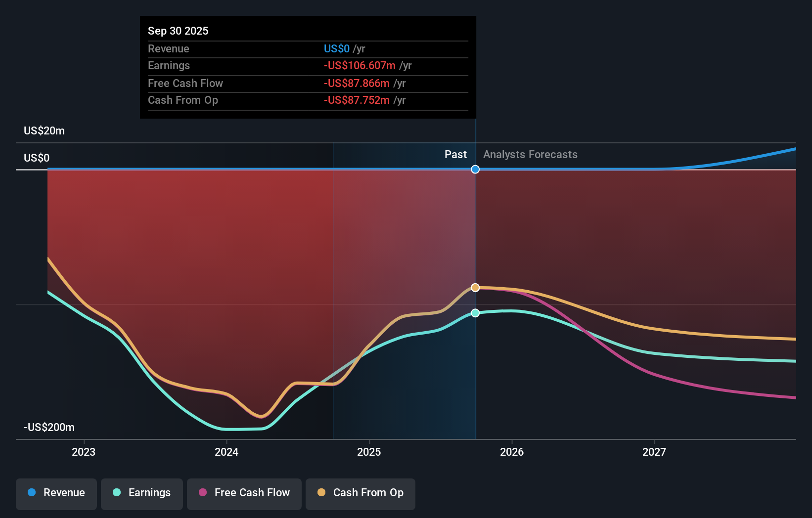Select the blue Revenue data point marker
The width and height of the screenshot is (812, 518).
click(475, 170)
